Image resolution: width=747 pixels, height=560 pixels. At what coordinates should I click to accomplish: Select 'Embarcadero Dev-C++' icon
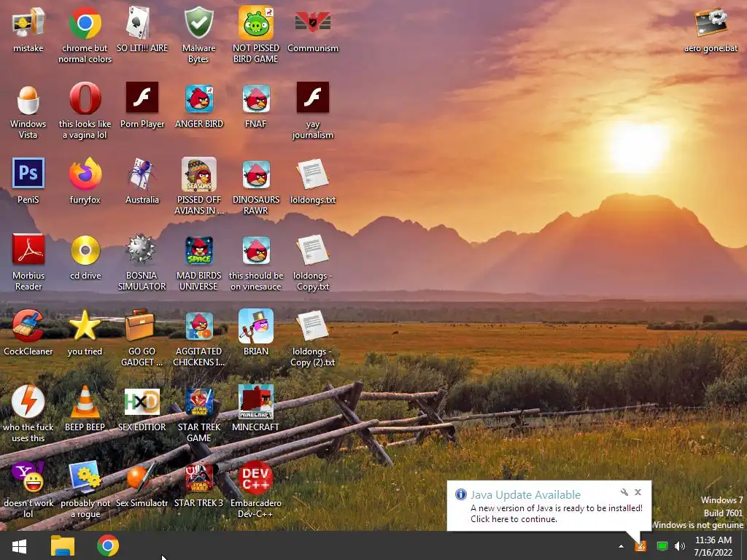(256, 477)
